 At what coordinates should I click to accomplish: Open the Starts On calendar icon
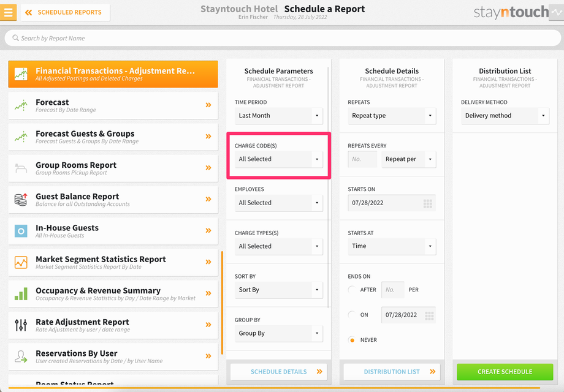click(428, 203)
